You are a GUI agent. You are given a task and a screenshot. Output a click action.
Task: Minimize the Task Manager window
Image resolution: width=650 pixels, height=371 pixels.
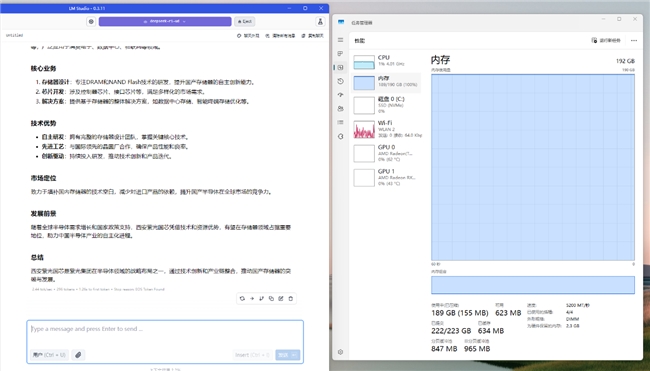tap(604, 19)
